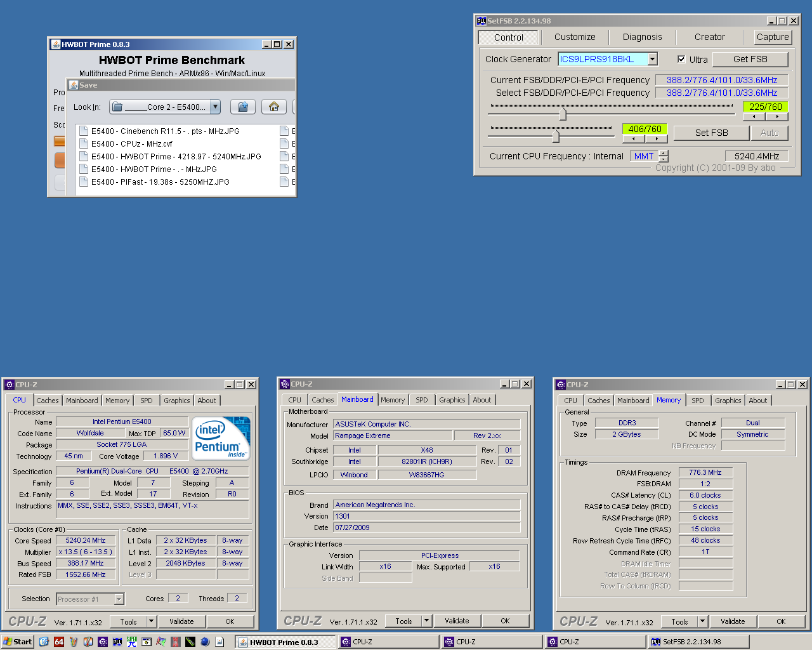Open the Windows Start menu
This screenshot has height=650, width=812.
(17, 642)
